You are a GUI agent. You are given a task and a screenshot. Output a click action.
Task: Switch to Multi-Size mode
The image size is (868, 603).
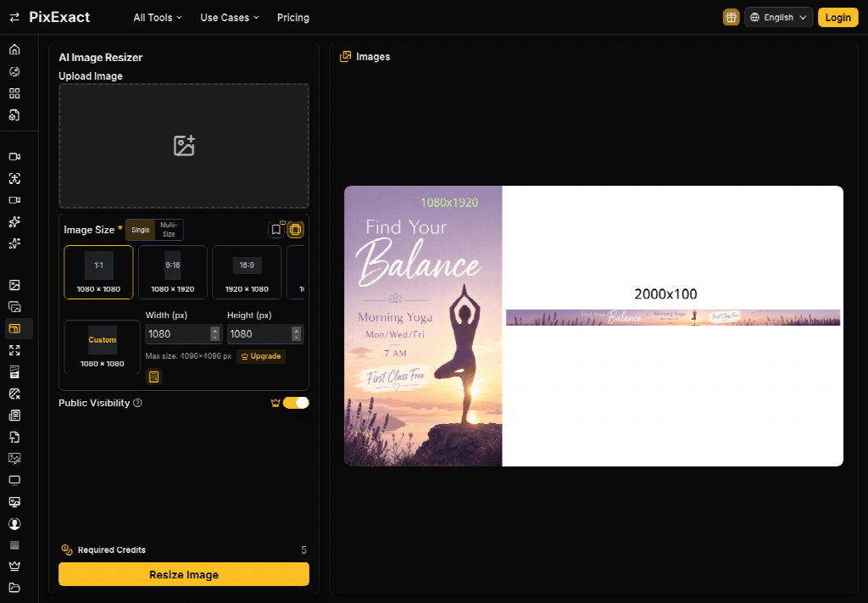[x=169, y=230]
